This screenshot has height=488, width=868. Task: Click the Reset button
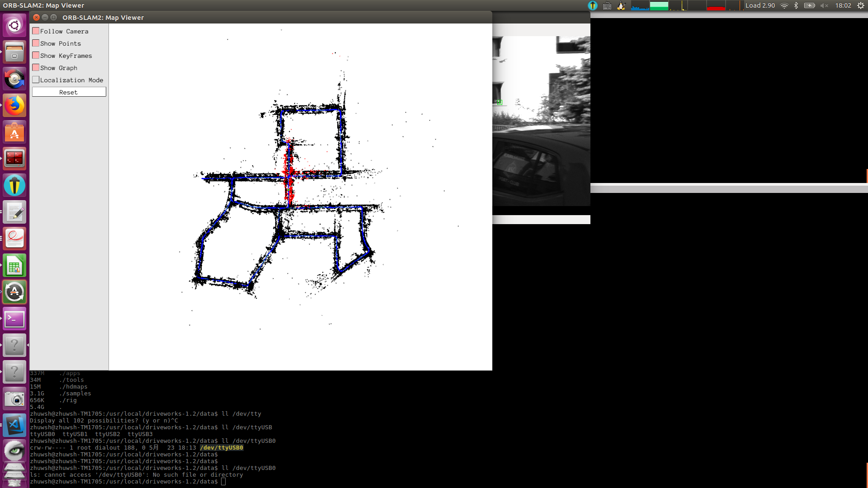69,92
